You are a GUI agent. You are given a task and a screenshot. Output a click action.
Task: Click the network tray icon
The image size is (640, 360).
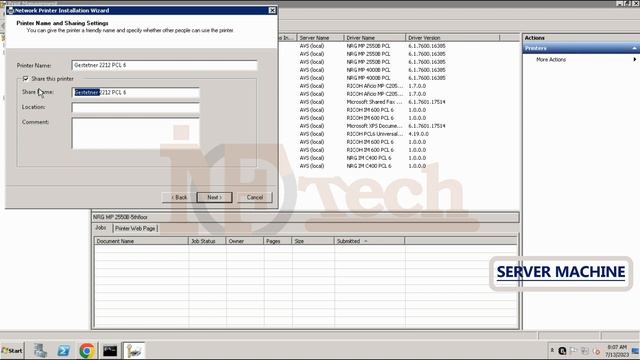pyautogui.click(x=584, y=351)
